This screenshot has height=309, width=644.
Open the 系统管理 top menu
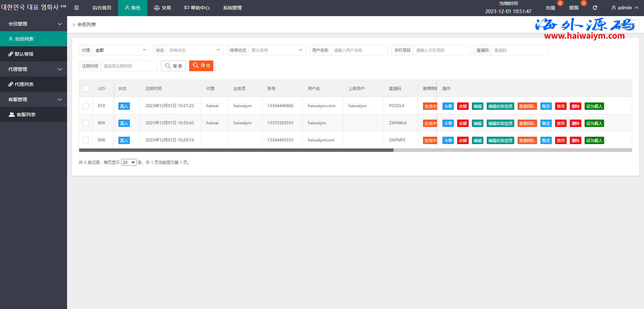[232, 8]
